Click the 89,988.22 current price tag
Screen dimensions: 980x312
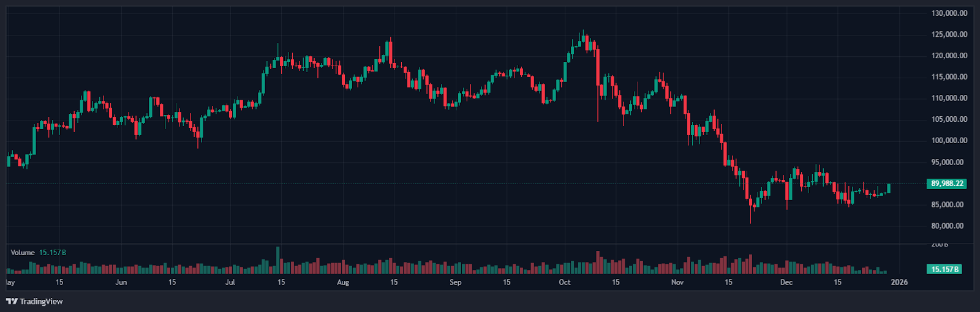click(x=947, y=184)
